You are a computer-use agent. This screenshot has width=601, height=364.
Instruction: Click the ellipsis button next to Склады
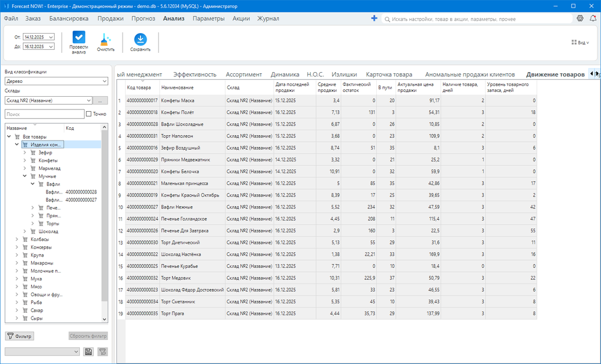coord(101,100)
